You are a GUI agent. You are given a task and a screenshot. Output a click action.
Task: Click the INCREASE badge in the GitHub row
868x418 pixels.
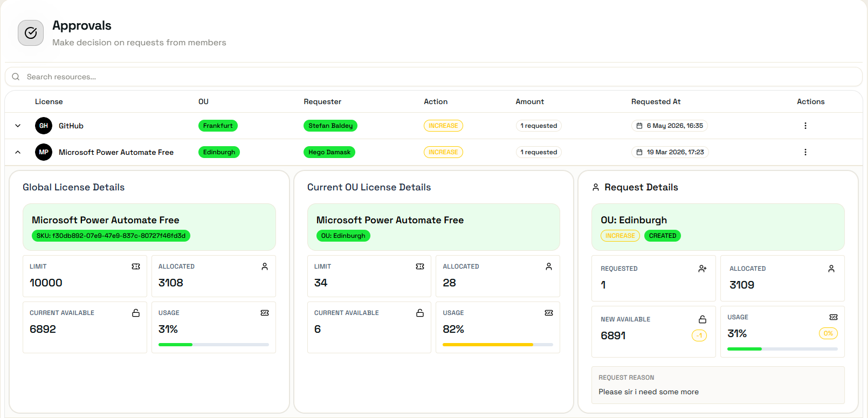[x=443, y=126]
